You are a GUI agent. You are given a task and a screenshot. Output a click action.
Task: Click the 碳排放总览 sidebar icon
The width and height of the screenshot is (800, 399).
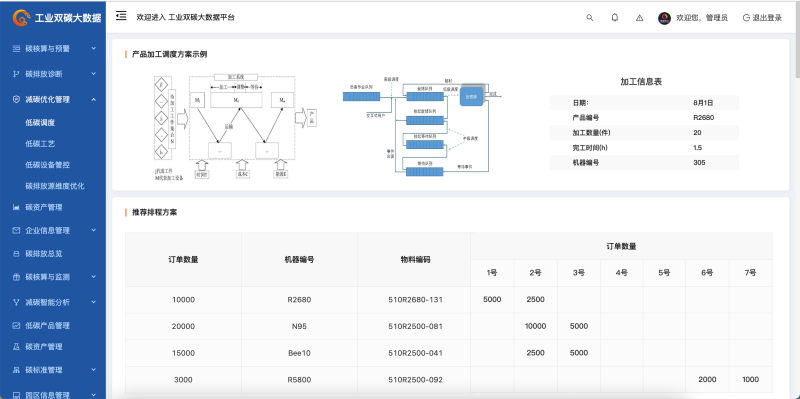(x=16, y=254)
